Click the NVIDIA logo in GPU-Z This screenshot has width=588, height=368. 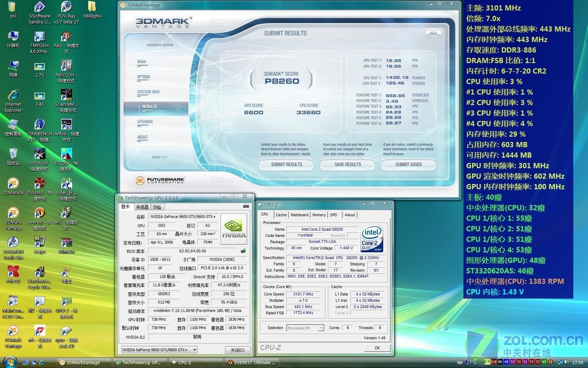[234, 229]
